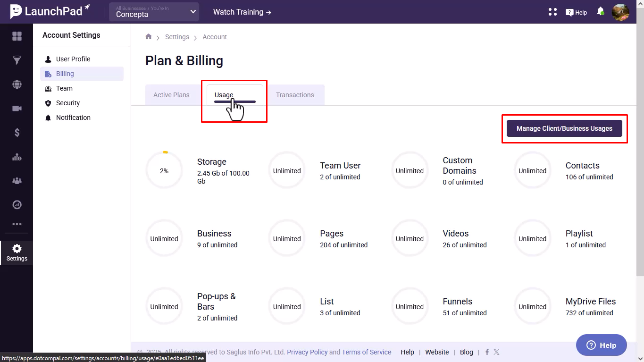Click the Contacts Unlimited ring
Viewport: 644px width, 362px height.
[x=533, y=171]
